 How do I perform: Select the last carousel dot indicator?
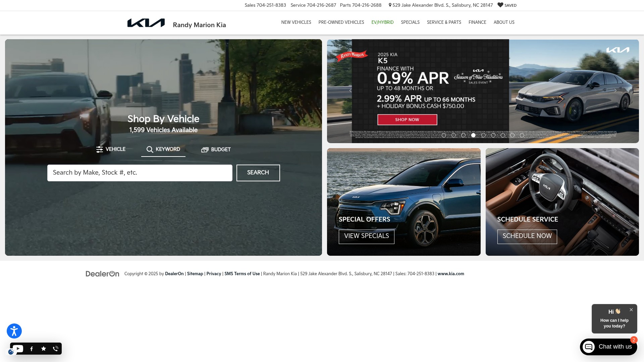[522, 135]
